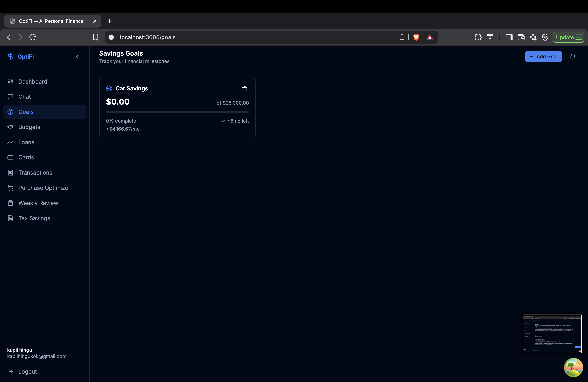The image size is (588, 382).
Task: Click the Leo AI sparkle icon
Action: [x=533, y=37]
